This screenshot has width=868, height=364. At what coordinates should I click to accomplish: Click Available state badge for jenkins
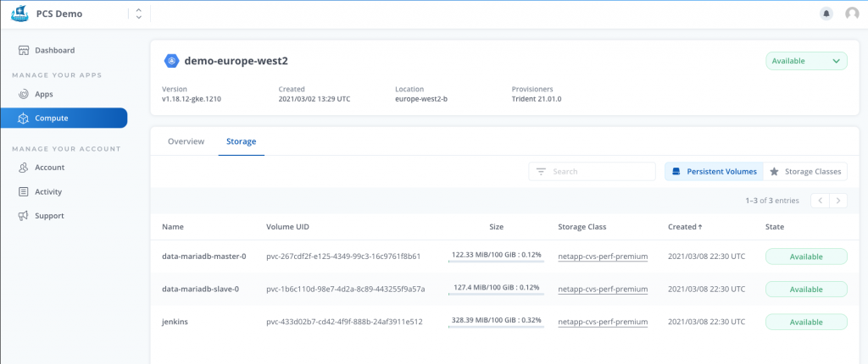[806, 322]
